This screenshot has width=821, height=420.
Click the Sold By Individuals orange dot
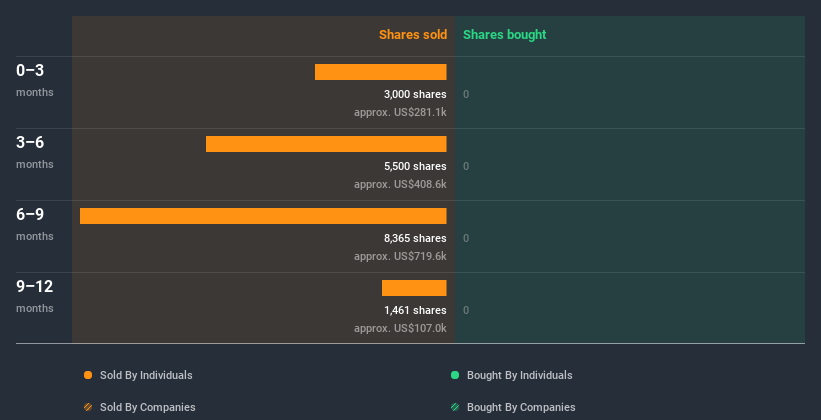coord(88,375)
